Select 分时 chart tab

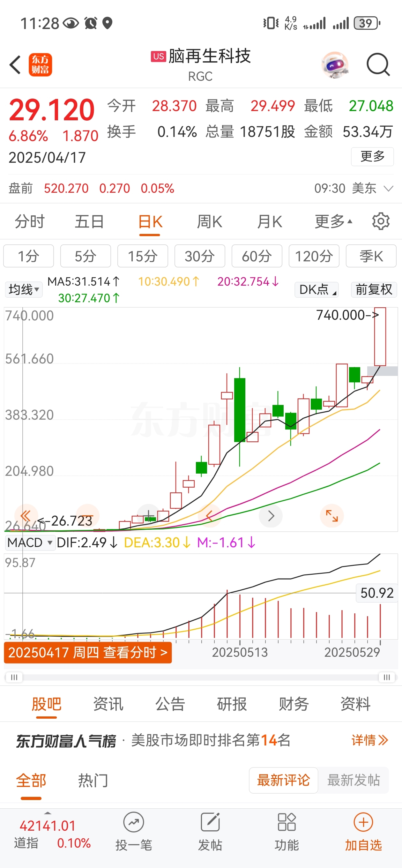point(30,221)
